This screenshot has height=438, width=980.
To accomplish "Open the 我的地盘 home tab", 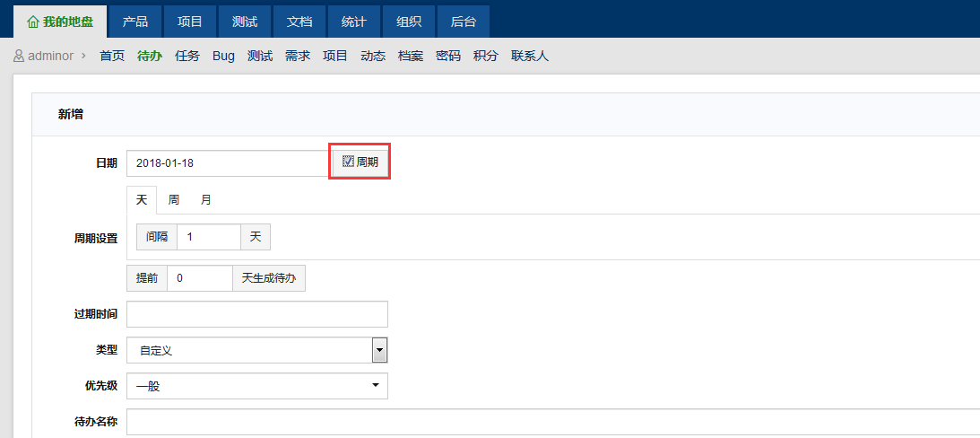I will click(60, 22).
